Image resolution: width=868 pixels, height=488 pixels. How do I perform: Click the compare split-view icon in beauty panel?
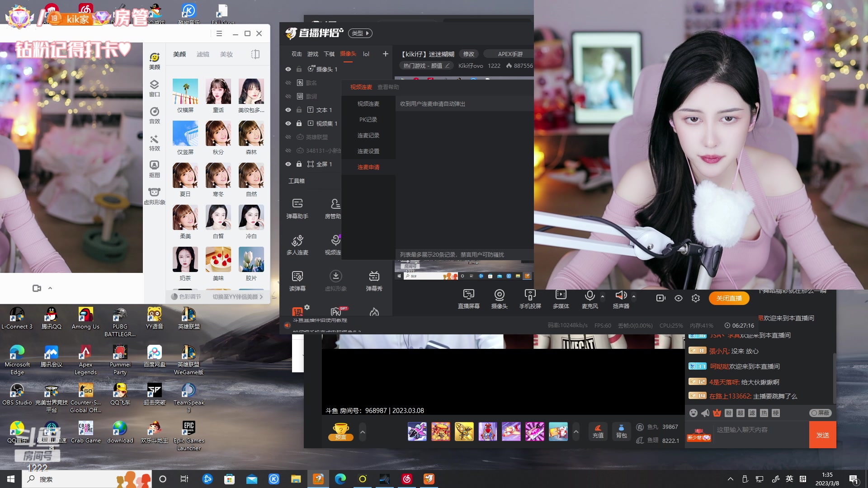tap(255, 54)
